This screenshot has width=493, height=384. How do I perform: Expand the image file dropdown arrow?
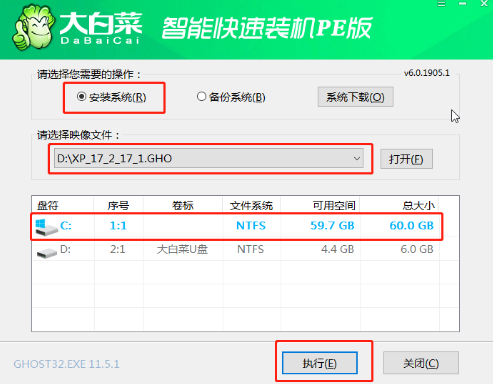click(357, 158)
